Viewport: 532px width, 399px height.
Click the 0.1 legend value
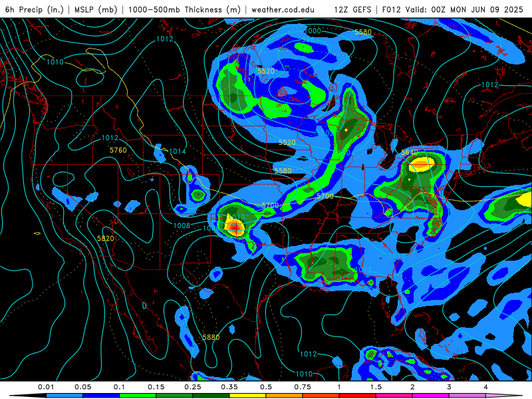pos(120,387)
